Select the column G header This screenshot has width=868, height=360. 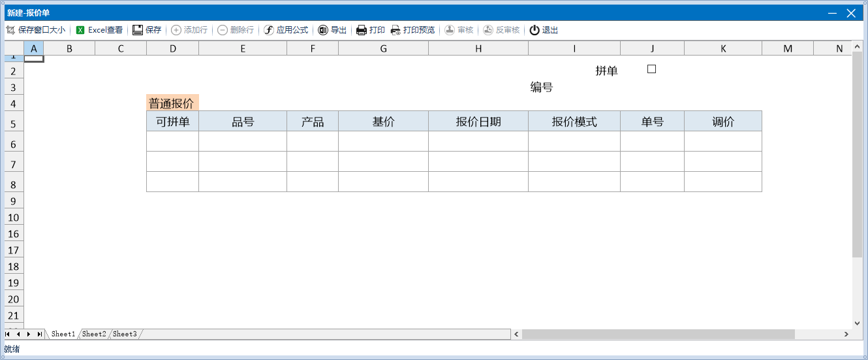(x=383, y=48)
